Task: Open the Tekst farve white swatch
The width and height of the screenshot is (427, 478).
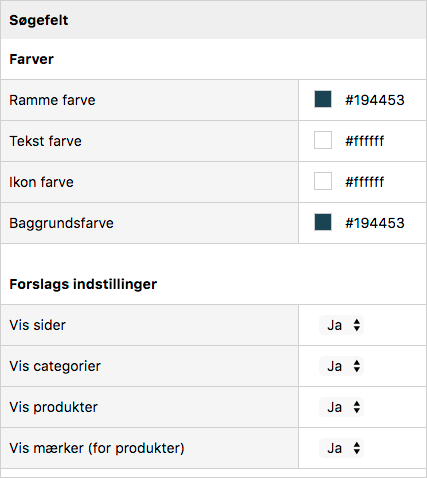Action: [323, 140]
